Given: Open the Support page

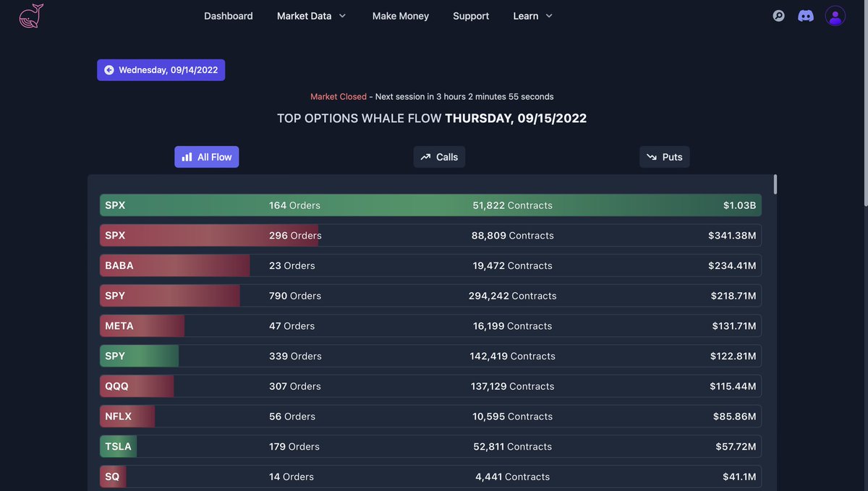Looking at the screenshot, I should click(x=471, y=16).
